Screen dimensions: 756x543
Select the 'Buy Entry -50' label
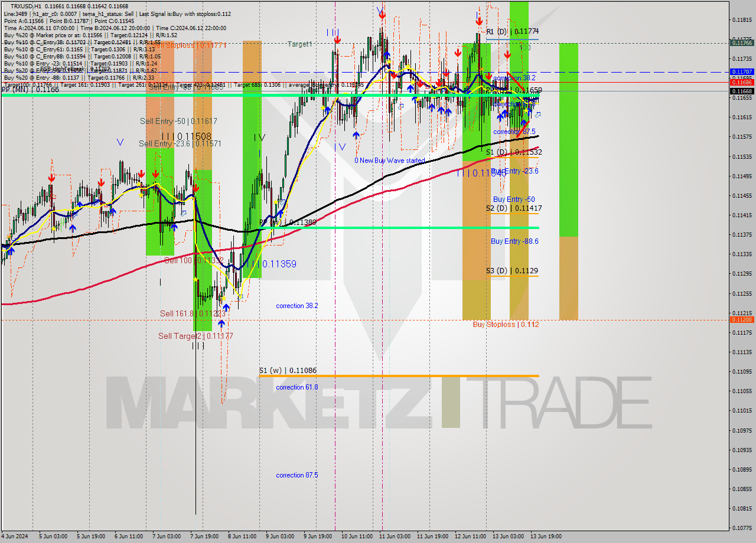514,199
